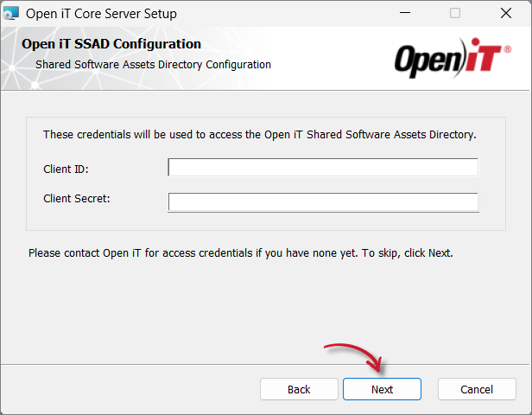Minimize the setup window
The width and height of the screenshot is (532, 415).
tap(405, 13)
